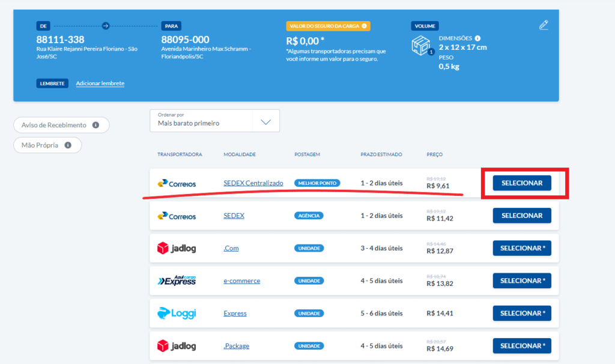Click the Lembrete label tag
The height and width of the screenshot is (364, 615).
coord(52,83)
